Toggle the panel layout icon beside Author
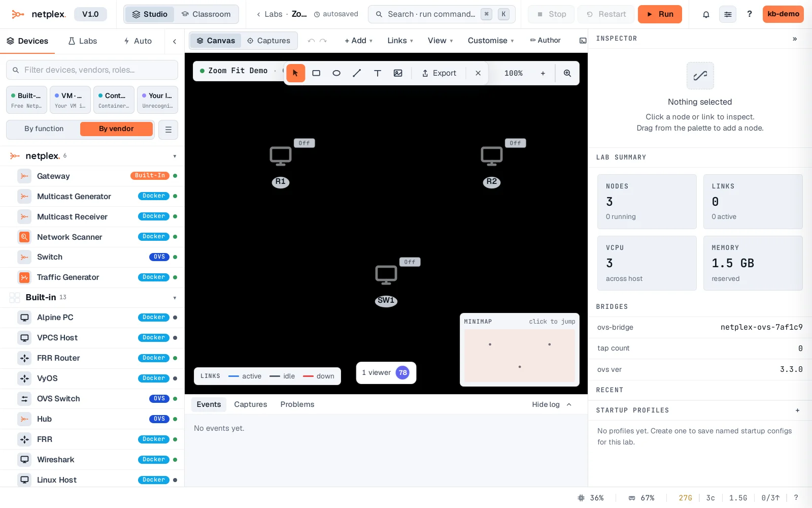 pyautogui.click(x=583, y=41)
